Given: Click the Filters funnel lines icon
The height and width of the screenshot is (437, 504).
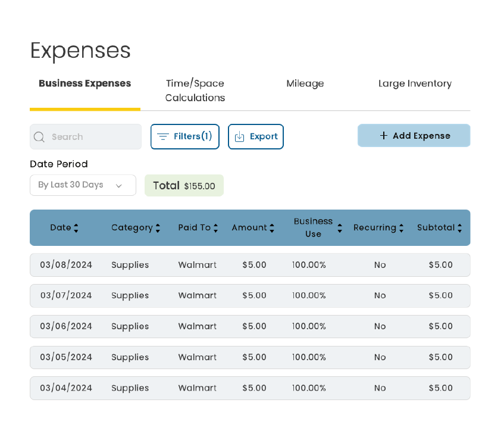Looking at the screenshot, I should pos(162,136).
